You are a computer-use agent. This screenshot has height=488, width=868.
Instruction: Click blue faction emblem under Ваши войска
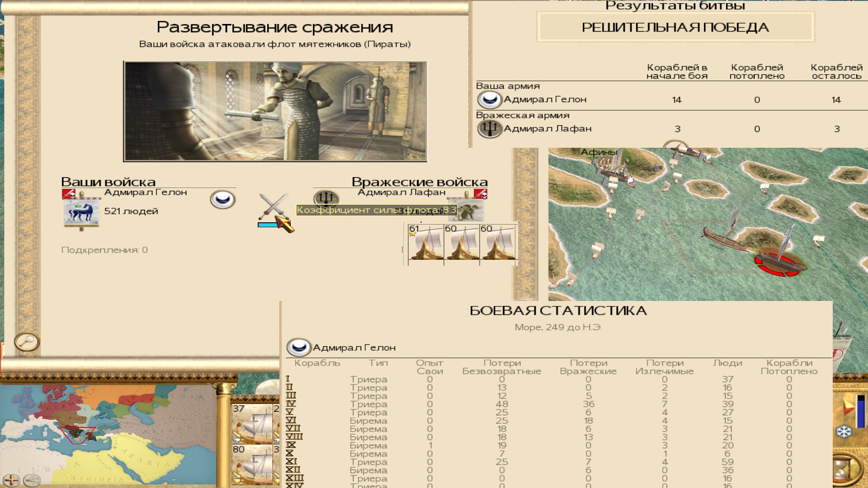click(x=222, y=199)
